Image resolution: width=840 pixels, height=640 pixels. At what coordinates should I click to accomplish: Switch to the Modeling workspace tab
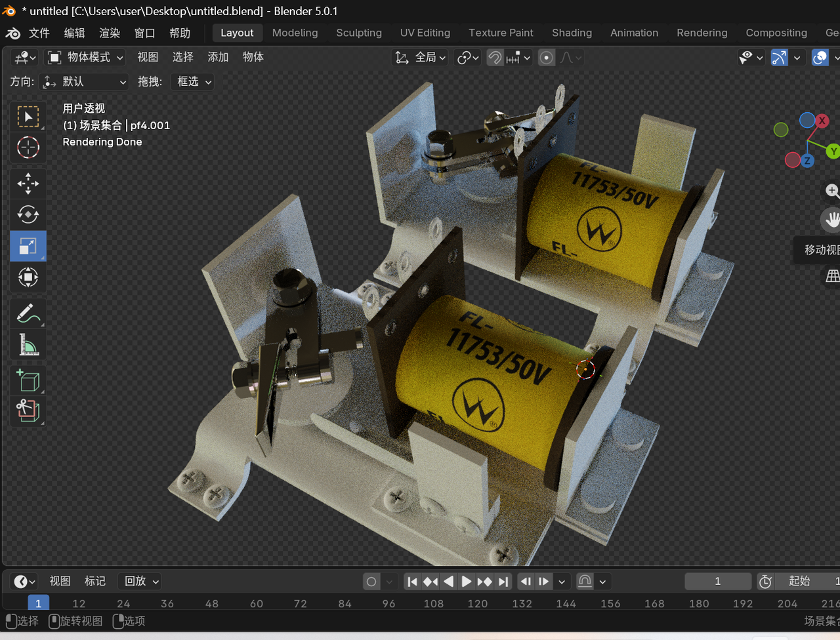(295, 33)
